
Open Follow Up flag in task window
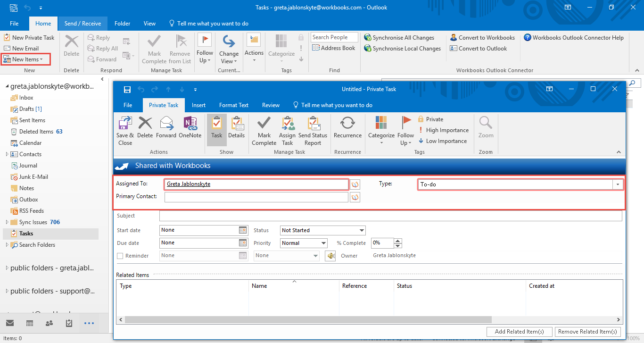(405, 131)
